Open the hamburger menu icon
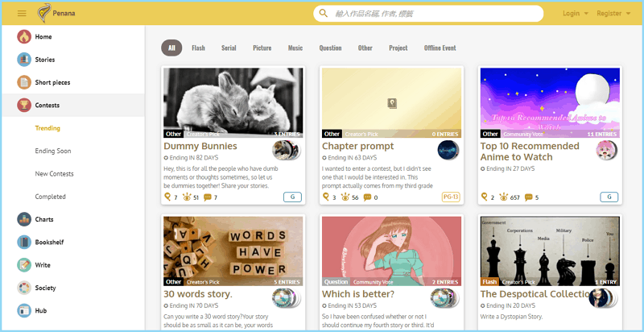This screenshot has height=332, width=644. (x=22, y=14)
